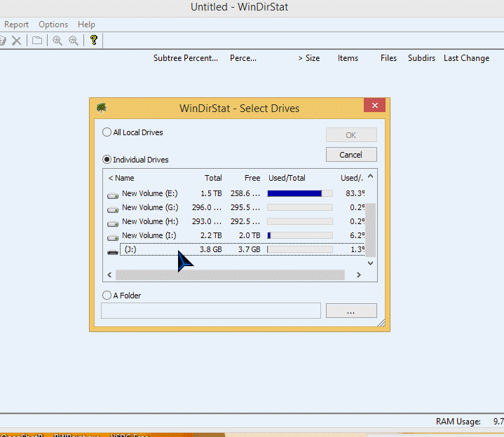This screenshot has width=504, height=437.
Task: Click the dialog resize grip corner
Action: click(381, 323)
